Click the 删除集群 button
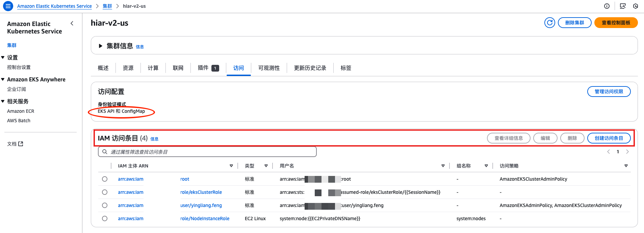The width and height of the screenshot is (644, 233). (574, 23)
